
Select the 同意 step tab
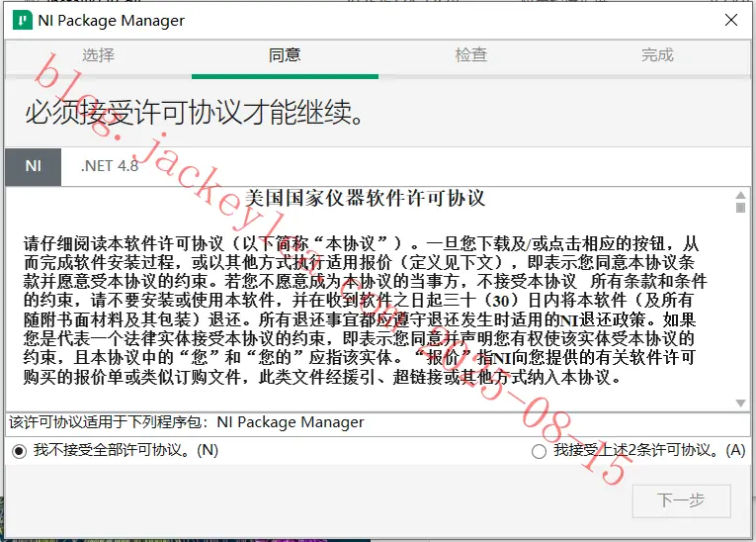[285, 55]
